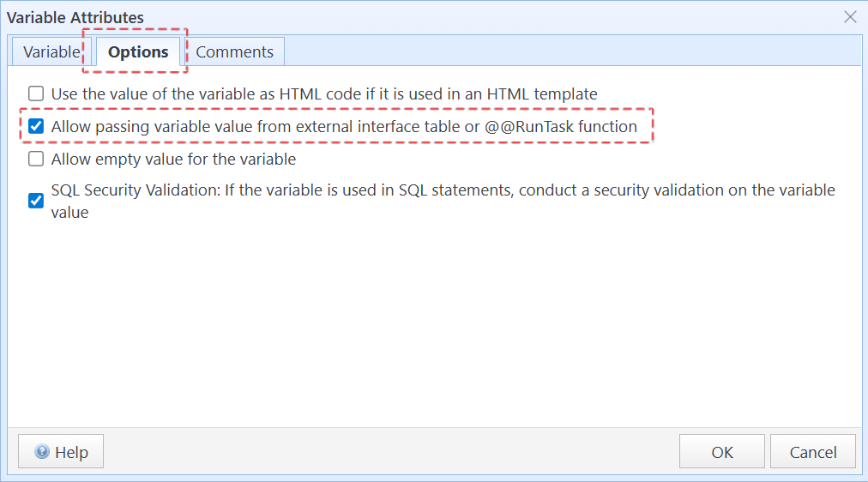
Task: Tick the Allow empty value checkbox
Action: pos(36,159)
